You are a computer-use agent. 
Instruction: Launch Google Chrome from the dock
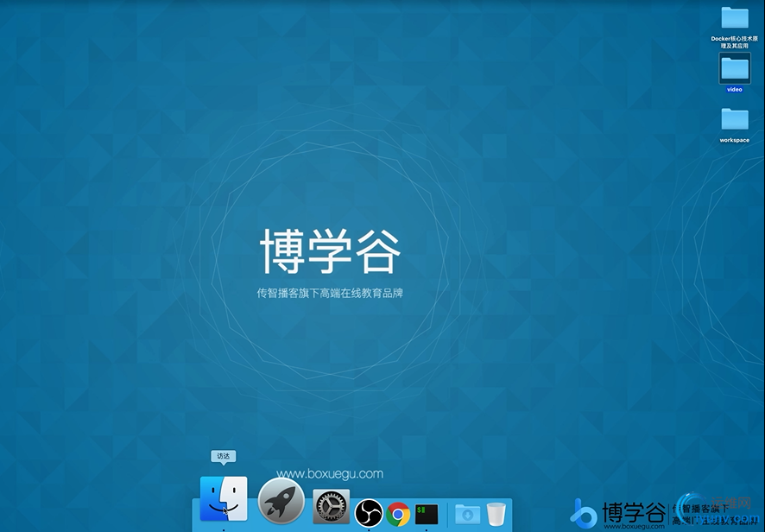(398, 514)
